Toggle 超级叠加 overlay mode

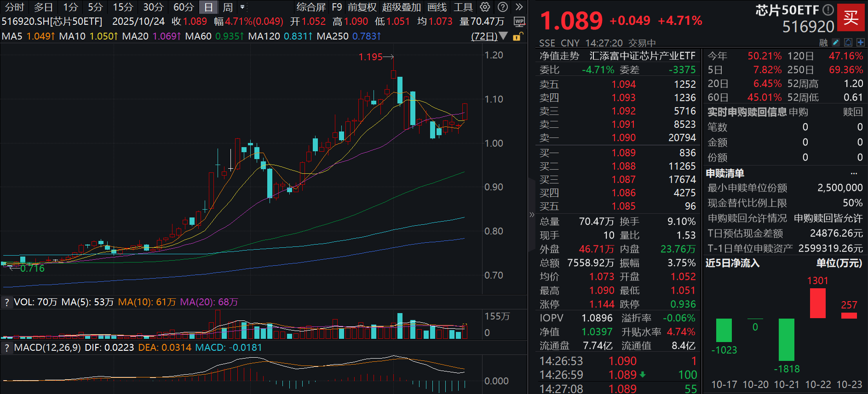401,7
